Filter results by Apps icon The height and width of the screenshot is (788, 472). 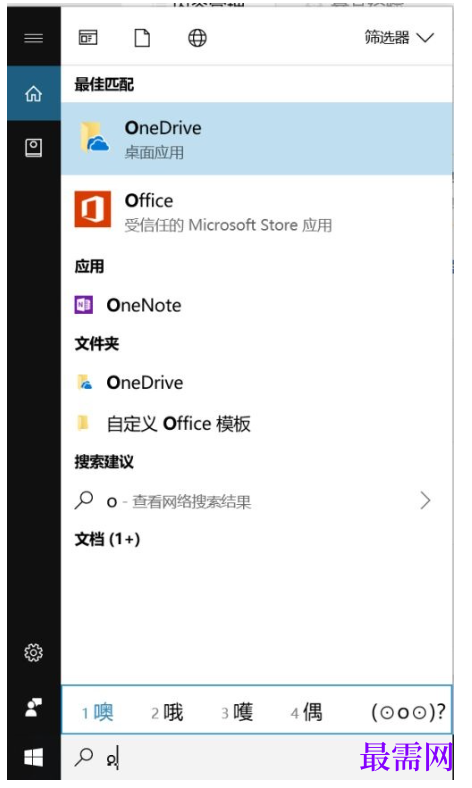[88, 38]
